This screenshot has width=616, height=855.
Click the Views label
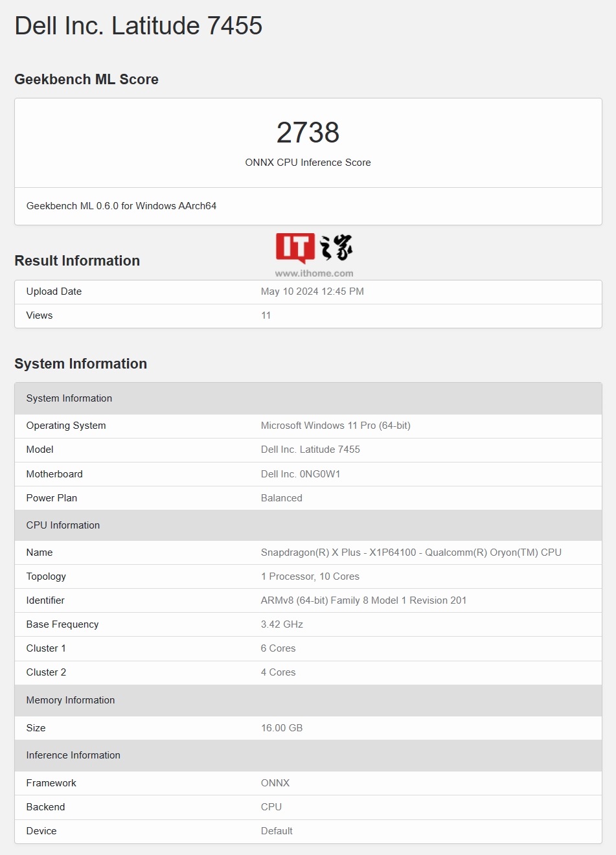[x=40, y=315]
